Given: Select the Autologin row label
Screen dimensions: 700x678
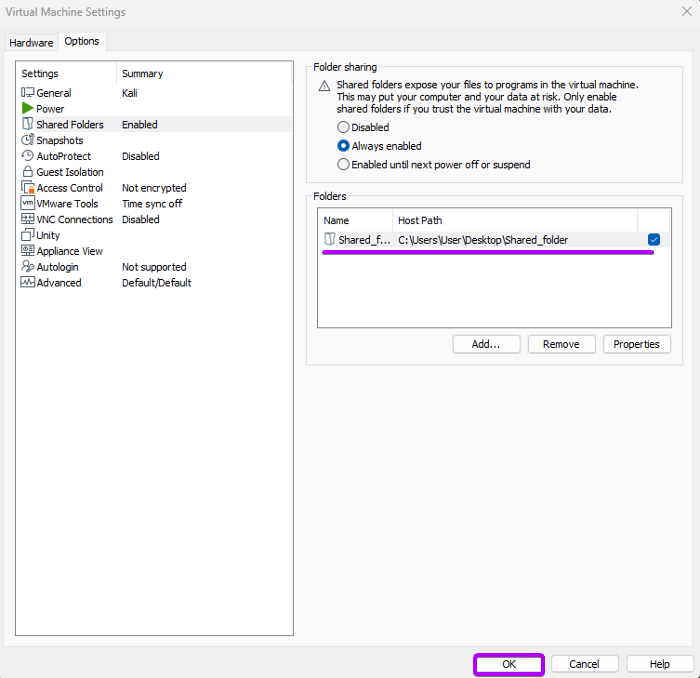Looking at the screenshot, I should pyautogui.click(x=58, y=267).
